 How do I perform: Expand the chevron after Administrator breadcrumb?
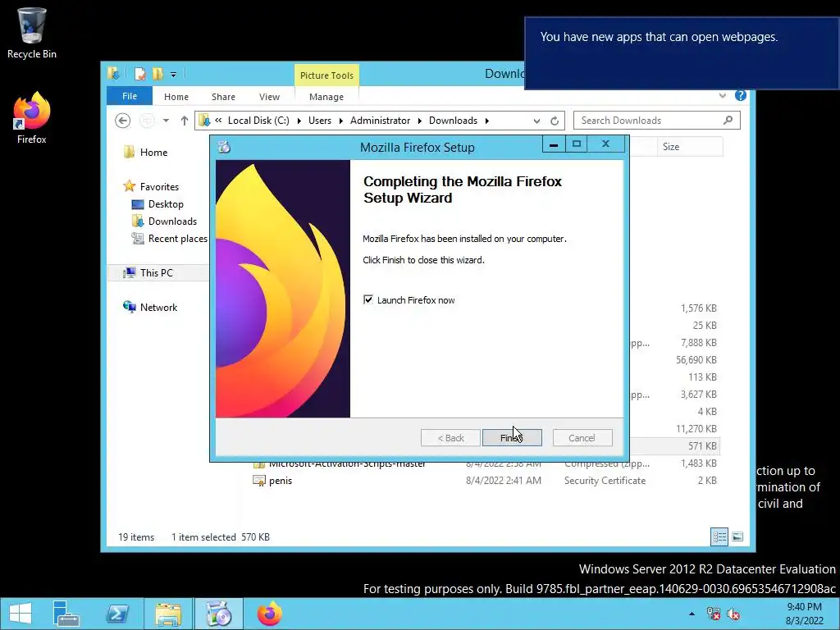click(x=419, y=121)
